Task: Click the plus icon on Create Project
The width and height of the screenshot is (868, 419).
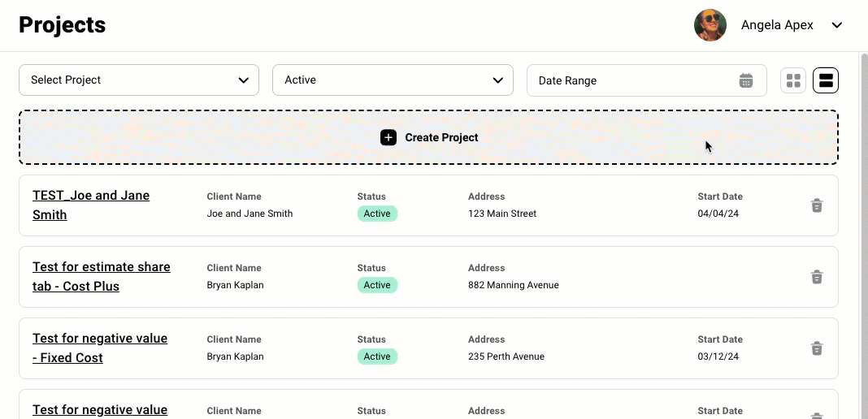Action: coord(388,138)
